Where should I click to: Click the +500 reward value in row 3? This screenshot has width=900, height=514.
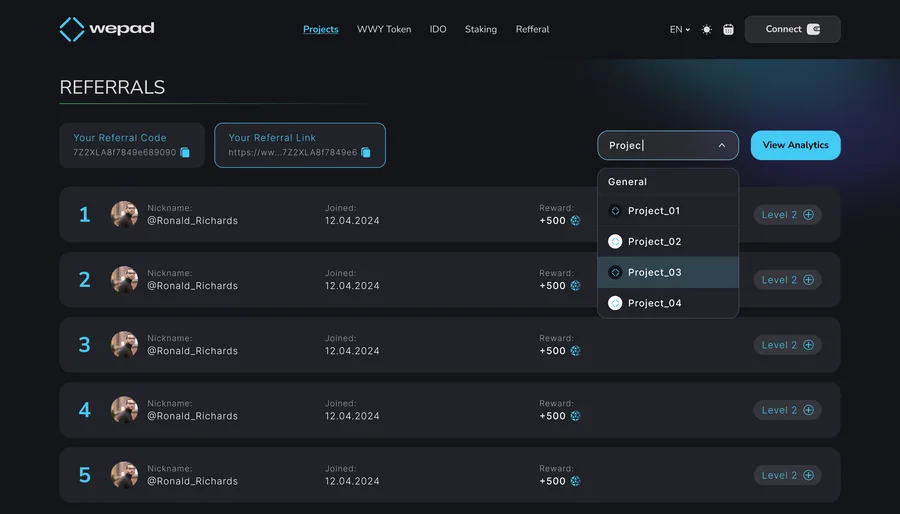[x=552, y=351]
